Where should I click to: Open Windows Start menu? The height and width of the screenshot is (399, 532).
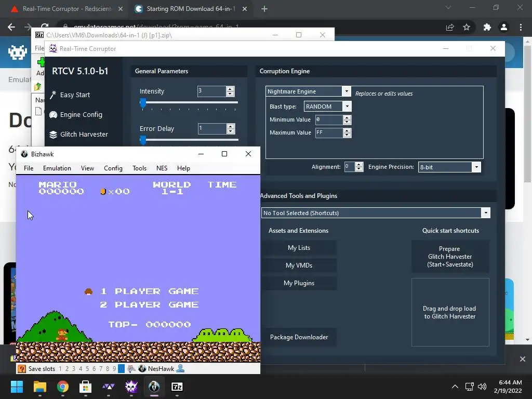[17, 387]
